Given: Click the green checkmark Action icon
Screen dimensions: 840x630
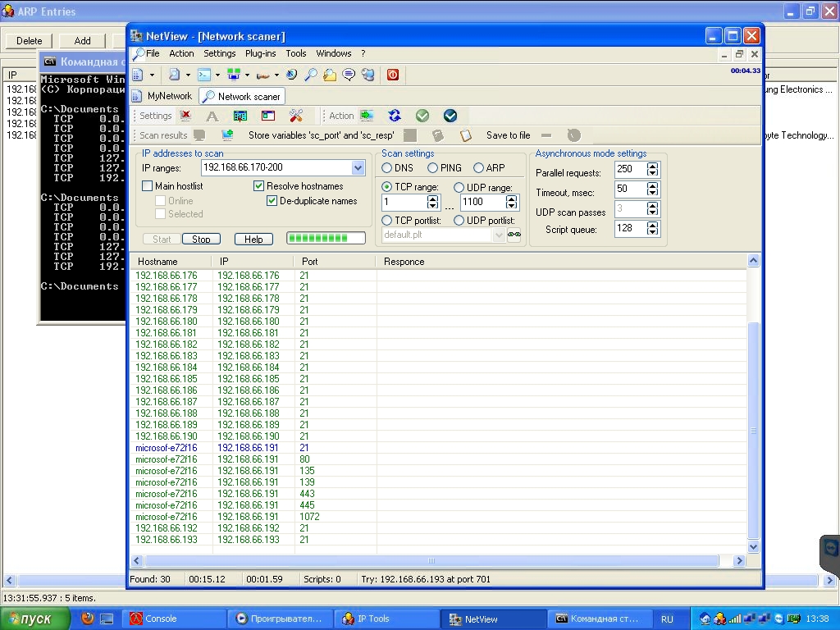Looking at the screenshot, I should click(422, 116).
